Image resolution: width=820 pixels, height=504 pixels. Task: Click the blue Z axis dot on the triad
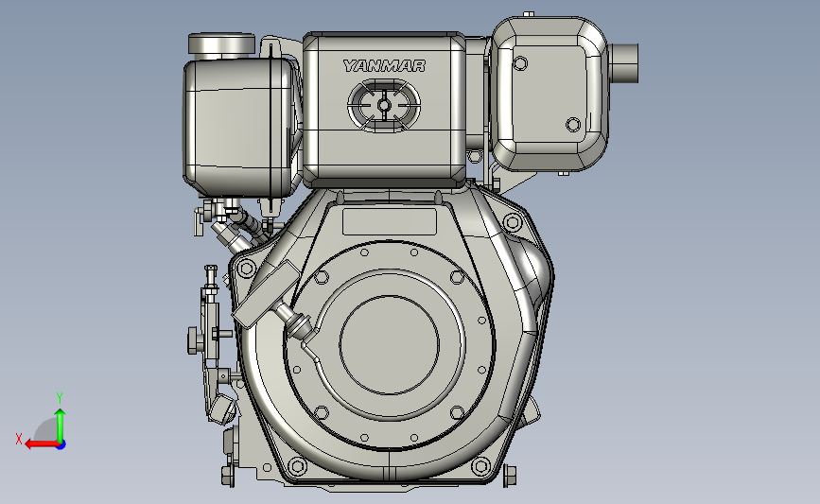pos(61,445)
